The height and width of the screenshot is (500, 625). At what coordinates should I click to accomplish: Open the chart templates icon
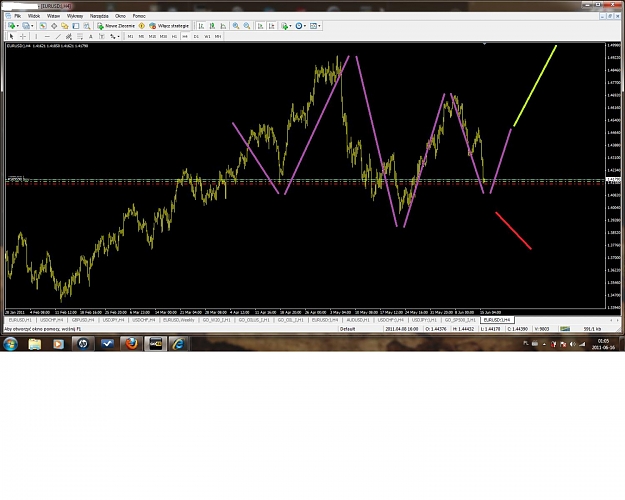[313, 26]
